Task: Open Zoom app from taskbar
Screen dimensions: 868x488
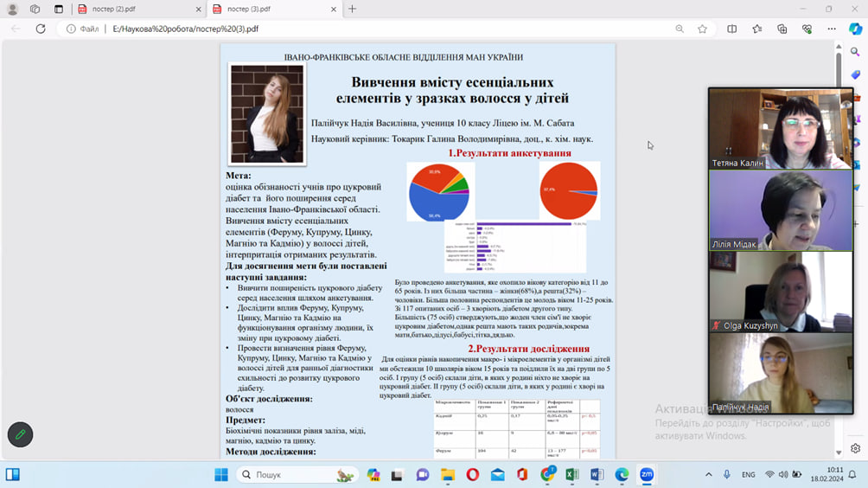Action: coord(646,474)
